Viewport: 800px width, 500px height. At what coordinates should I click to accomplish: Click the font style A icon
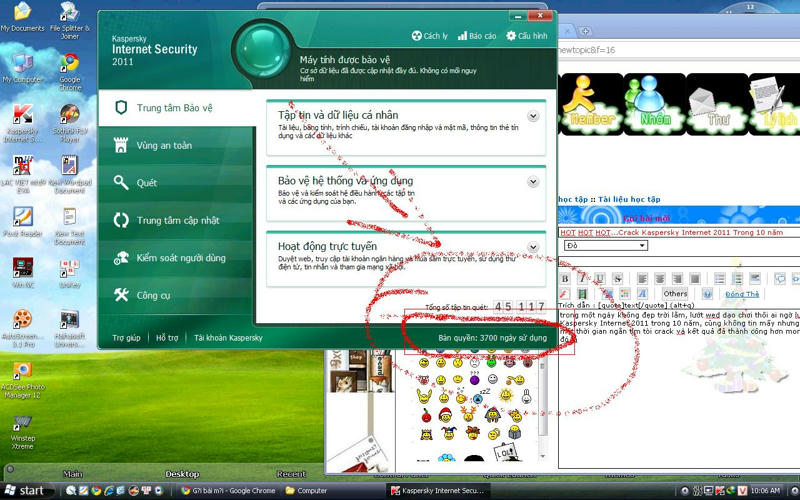(x=642, y=294)
